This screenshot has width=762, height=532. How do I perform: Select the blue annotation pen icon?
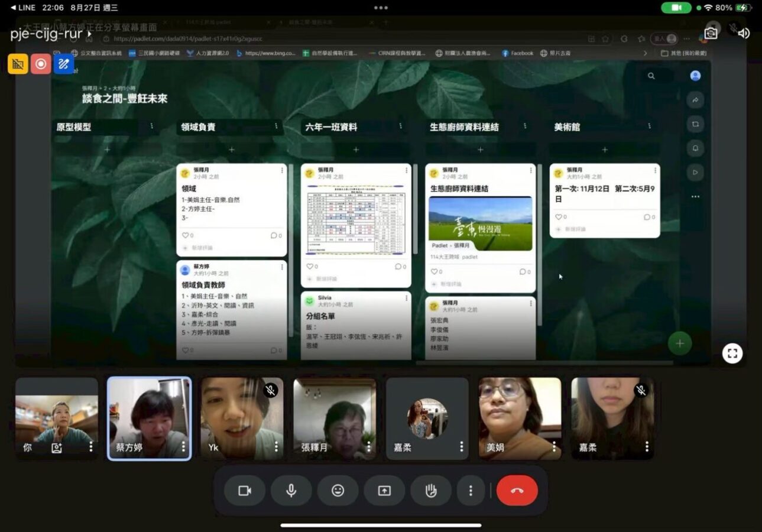pyautogui.click(x=63, y=64)
